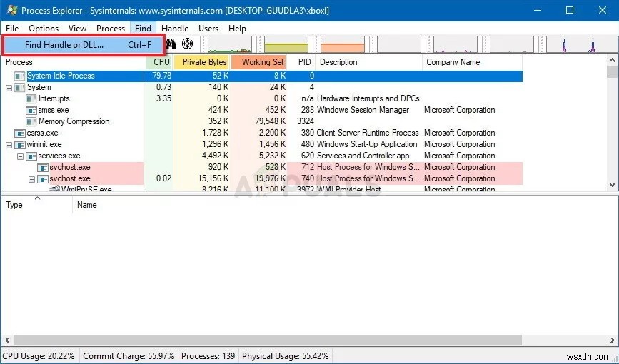Open the orange physical memory mini graph
This screenshot has height=364, width=619.
[x=343, y=44]
